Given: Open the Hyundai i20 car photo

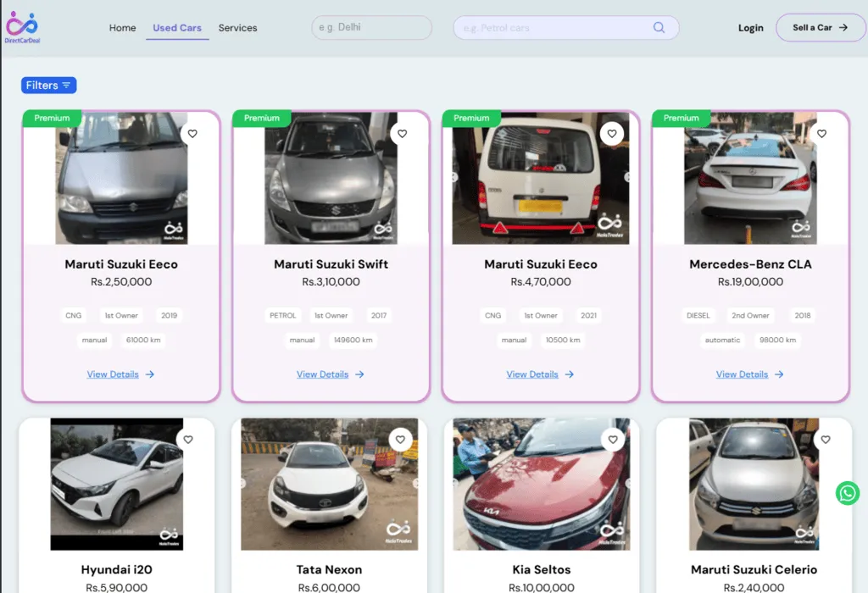Looking at the screenshot, I should (117, 484).
